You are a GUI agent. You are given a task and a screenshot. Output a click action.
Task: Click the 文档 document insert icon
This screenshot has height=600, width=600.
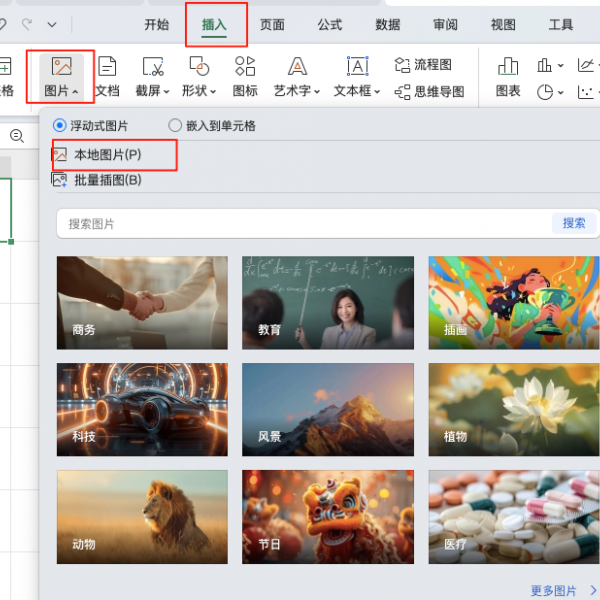coord(107,77)
